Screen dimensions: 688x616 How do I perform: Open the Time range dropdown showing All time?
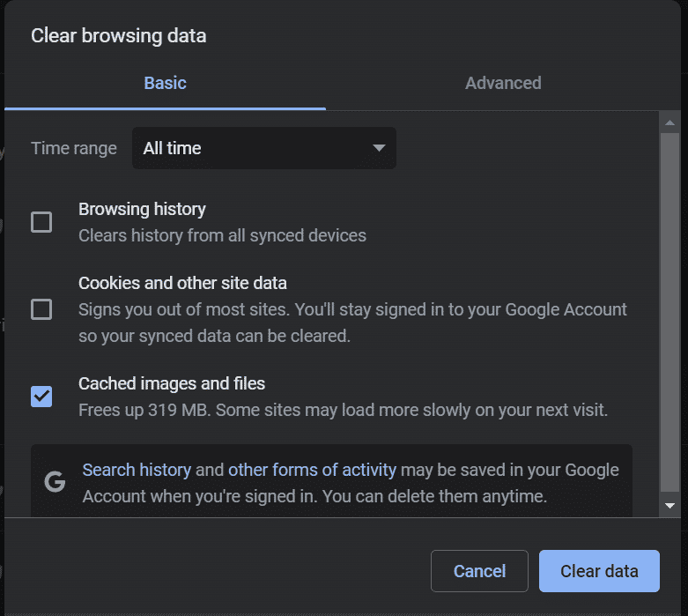(263, 148)
